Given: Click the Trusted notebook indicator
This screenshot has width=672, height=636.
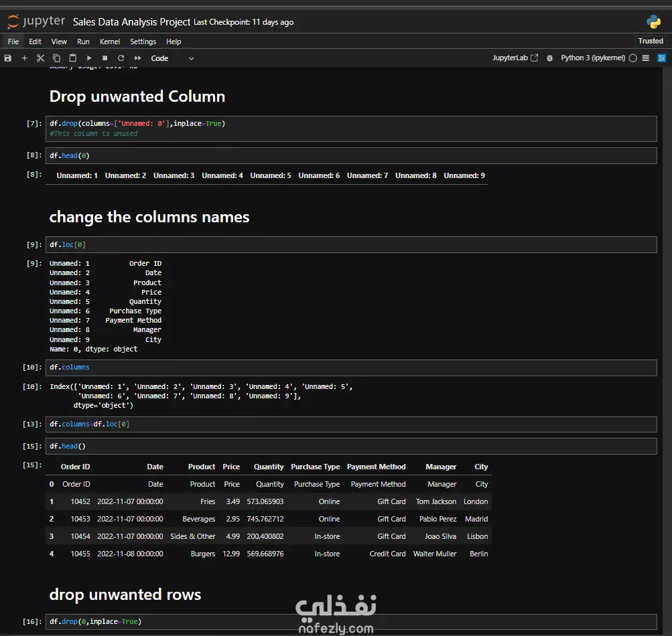Looking at the screenshot, I should click(x=650, y=41).
